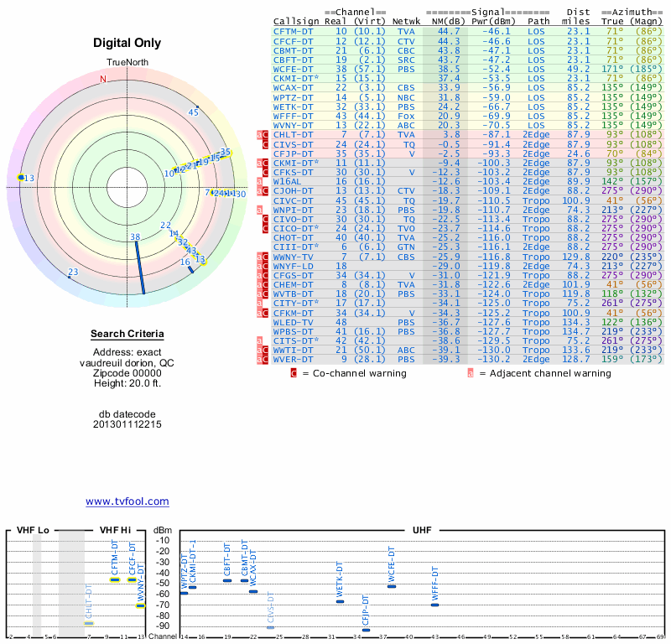Click the adjacent channel warning icon beside W16AL
Screen dimensions: 671x644
[x=260, y=181]
